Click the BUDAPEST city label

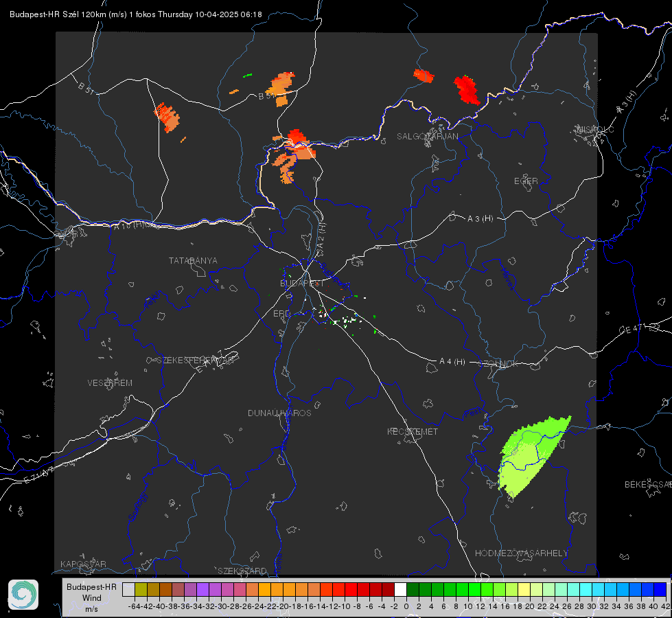click(x=302, y=284)
